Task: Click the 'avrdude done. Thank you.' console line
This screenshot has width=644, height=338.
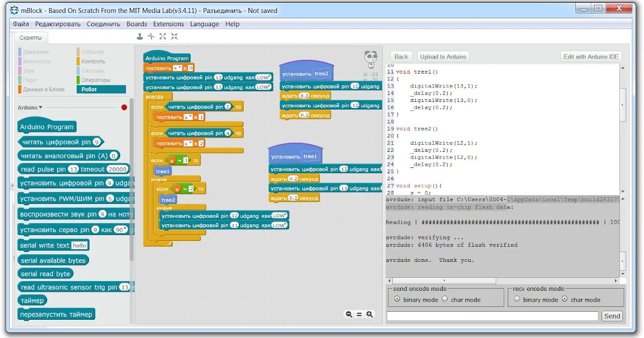Action: tap(430, 260)
